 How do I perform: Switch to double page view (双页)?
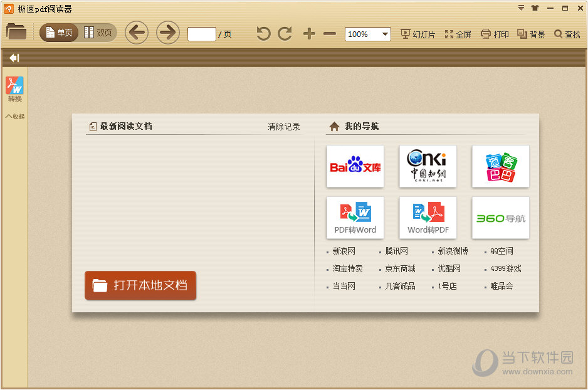[98, 33]
